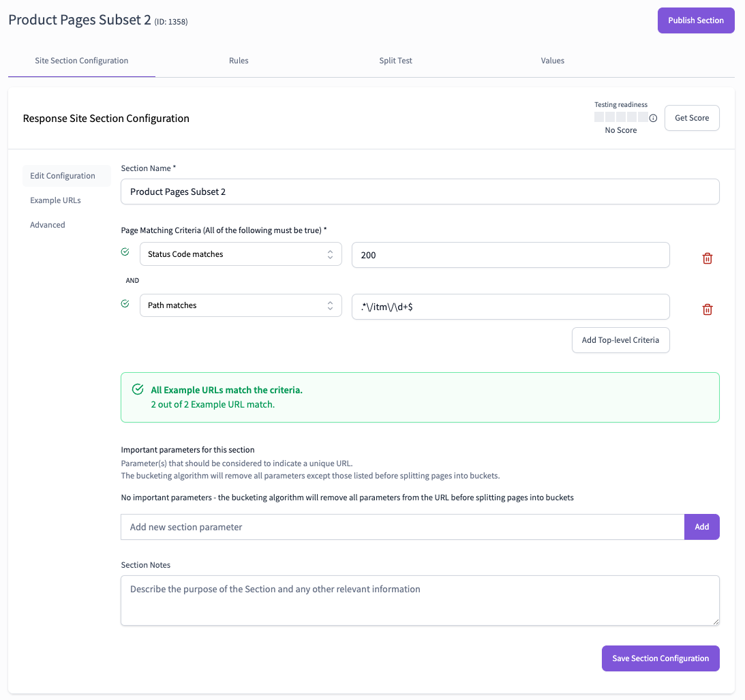This screenshot has height=700, width=745.
Task: Click green check beside Status Code criterion
Action: coord(125,252)
